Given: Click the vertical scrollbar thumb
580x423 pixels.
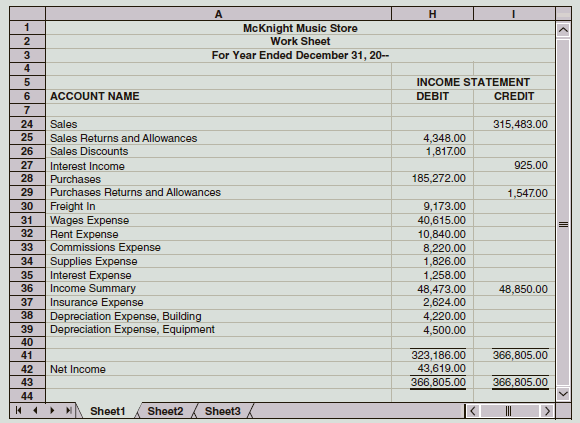Looking at the screenshot, I should click(x=563, y=212).
